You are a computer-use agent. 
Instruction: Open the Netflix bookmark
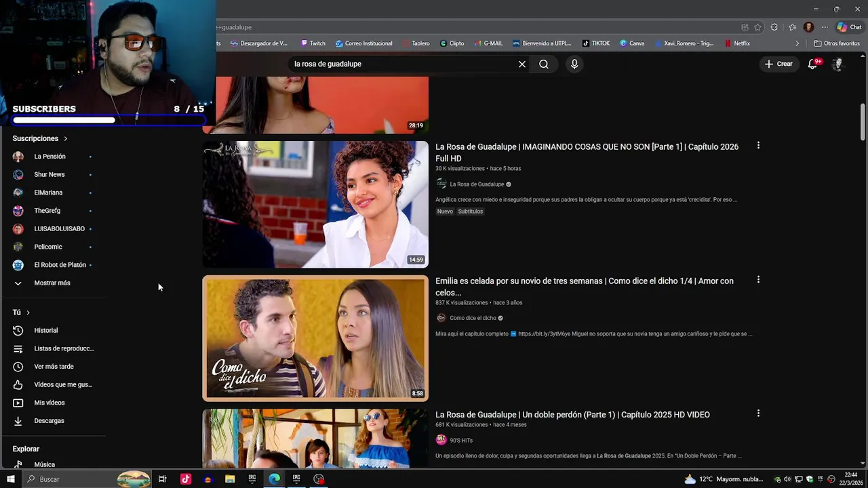coord(737,43)
